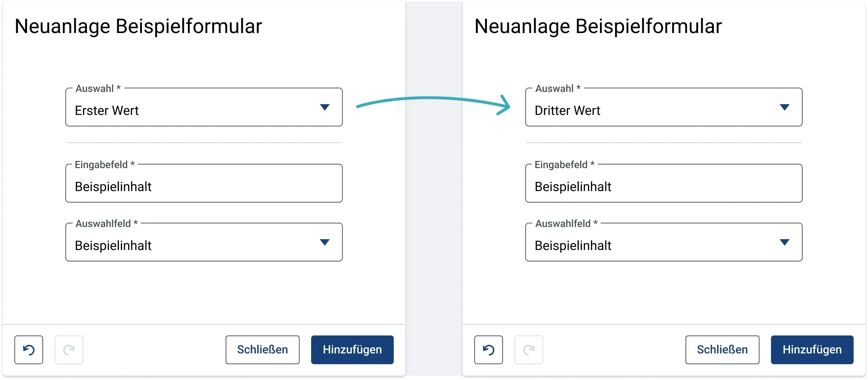Image resolution: width=868 pixels, height=380 pixels.
Task: Click Hinzufügen in the right form
Action: (812, 350)
